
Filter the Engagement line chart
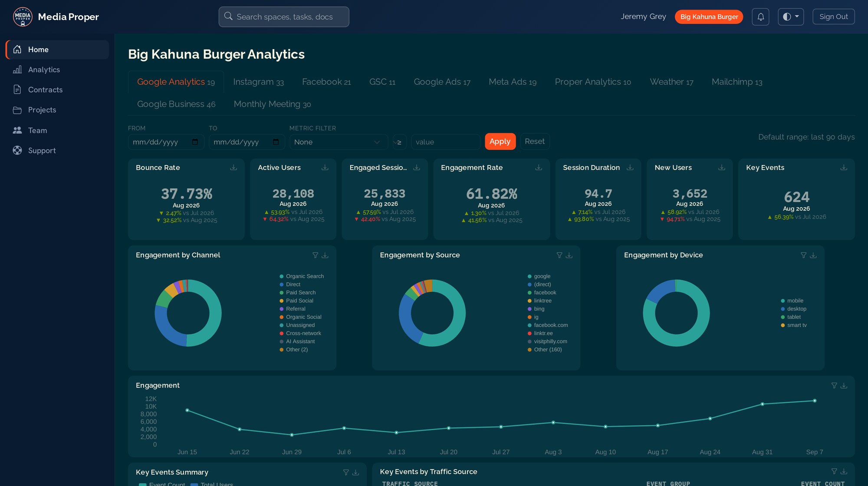[834, 386]
